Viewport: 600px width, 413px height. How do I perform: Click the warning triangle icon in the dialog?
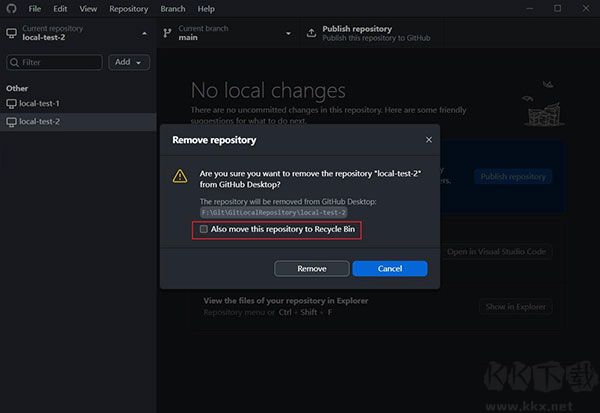(x=180, y=176)
